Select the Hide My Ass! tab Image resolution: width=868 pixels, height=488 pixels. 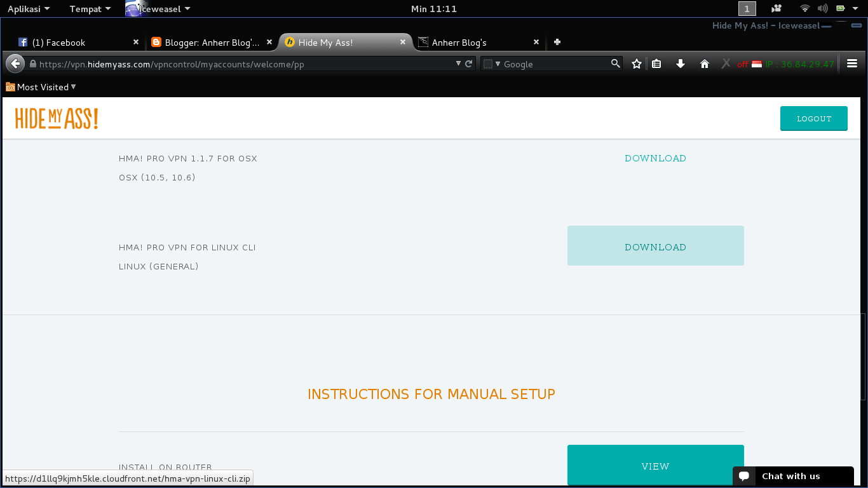tap(344, 43)
